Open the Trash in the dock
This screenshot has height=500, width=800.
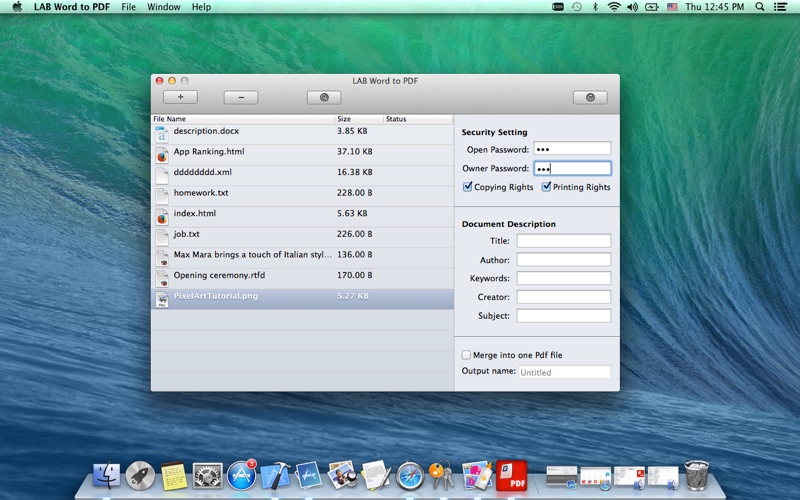697,476
